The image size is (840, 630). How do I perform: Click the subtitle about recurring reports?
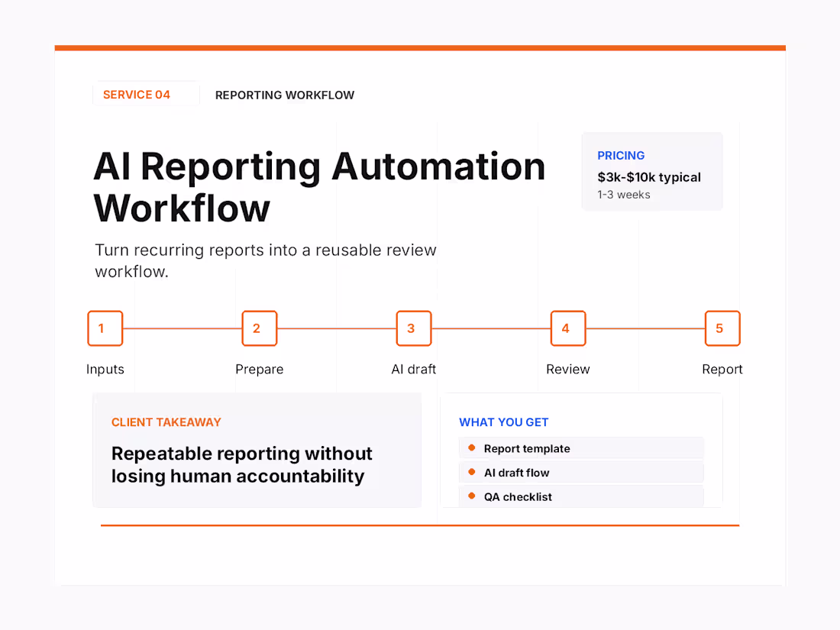point(266,261)
